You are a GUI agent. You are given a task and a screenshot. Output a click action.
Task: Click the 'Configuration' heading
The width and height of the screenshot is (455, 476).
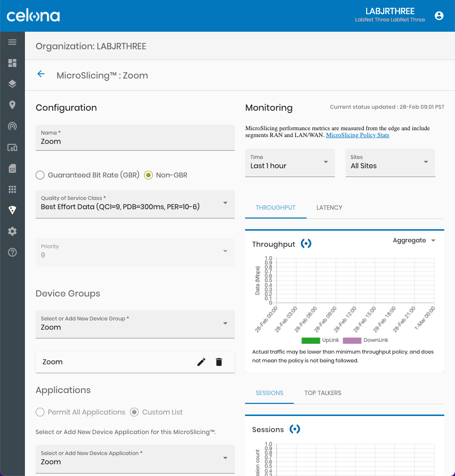click(66, 108)
